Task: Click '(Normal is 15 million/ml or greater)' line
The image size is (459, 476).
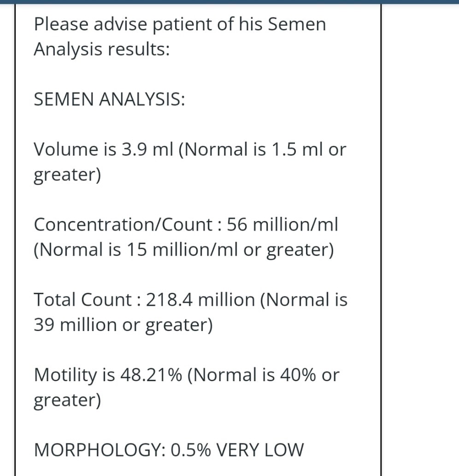Action: (x=183, y=250)
